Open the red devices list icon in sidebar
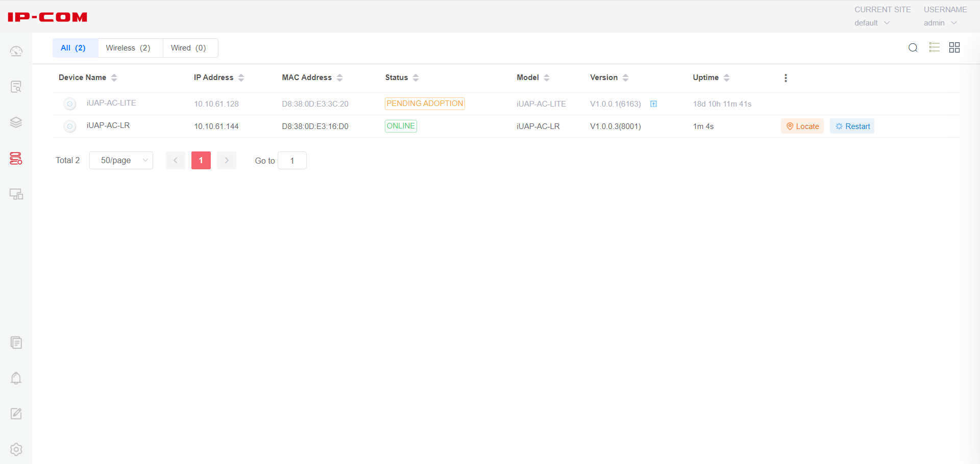The image size is (980, 464). (x=16, y=159)
